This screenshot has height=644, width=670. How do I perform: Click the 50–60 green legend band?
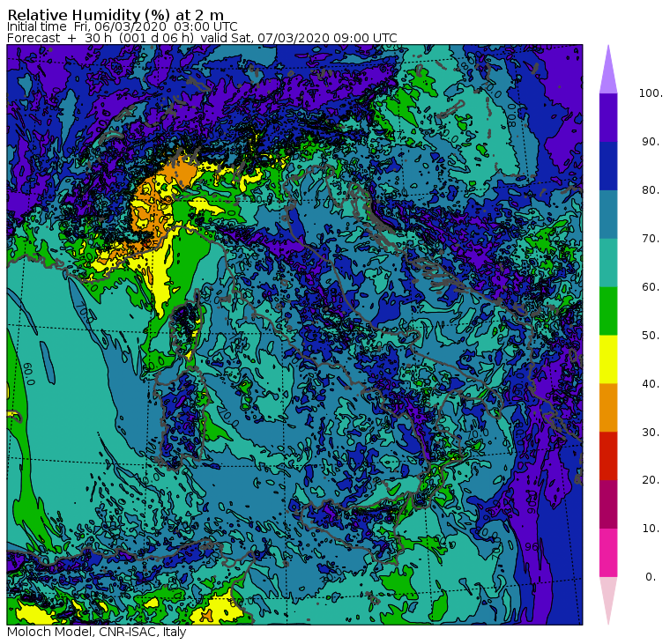click(608, 311)
